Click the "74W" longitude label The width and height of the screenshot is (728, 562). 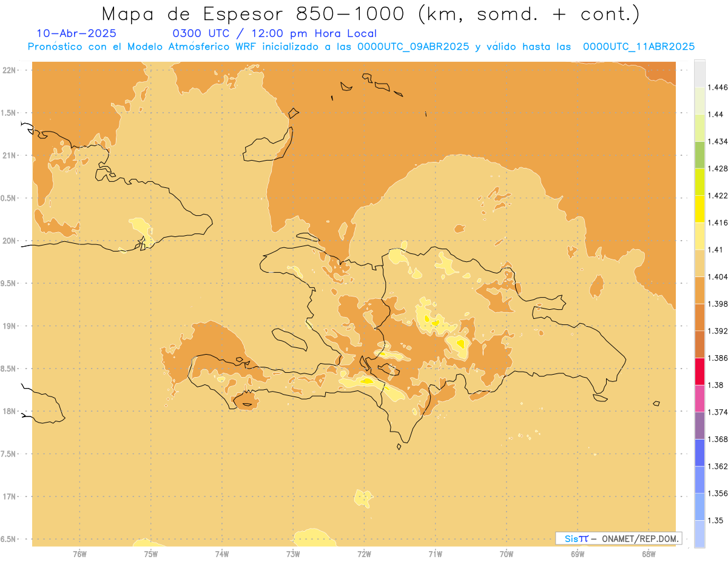click(x=221, y=554)
